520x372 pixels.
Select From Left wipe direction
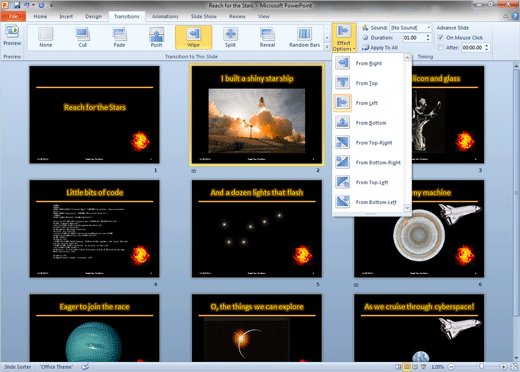368,103
